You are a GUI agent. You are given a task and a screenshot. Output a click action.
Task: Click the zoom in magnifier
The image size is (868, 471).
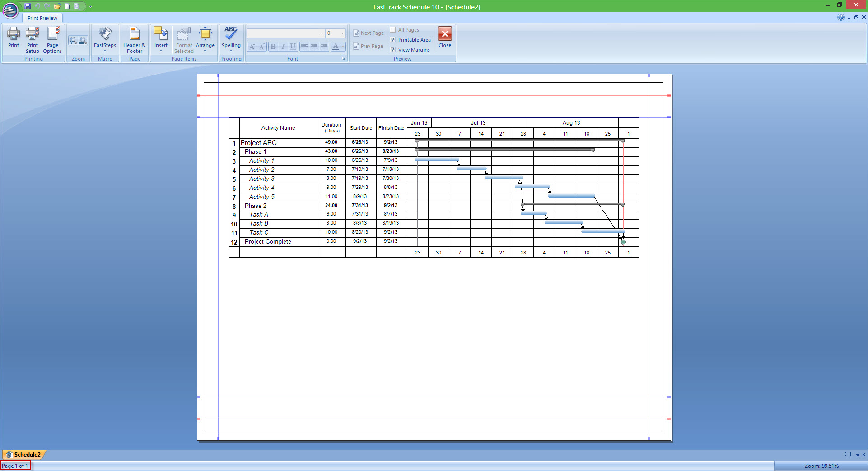73,41
